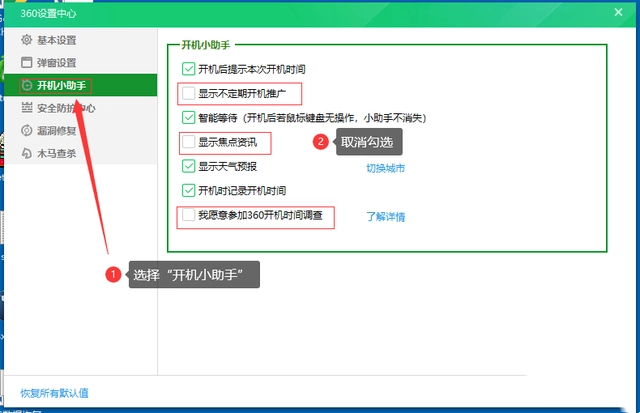
Task: Uncheck the 智能等待 checkbox
Action: click(x=188, y=118)
